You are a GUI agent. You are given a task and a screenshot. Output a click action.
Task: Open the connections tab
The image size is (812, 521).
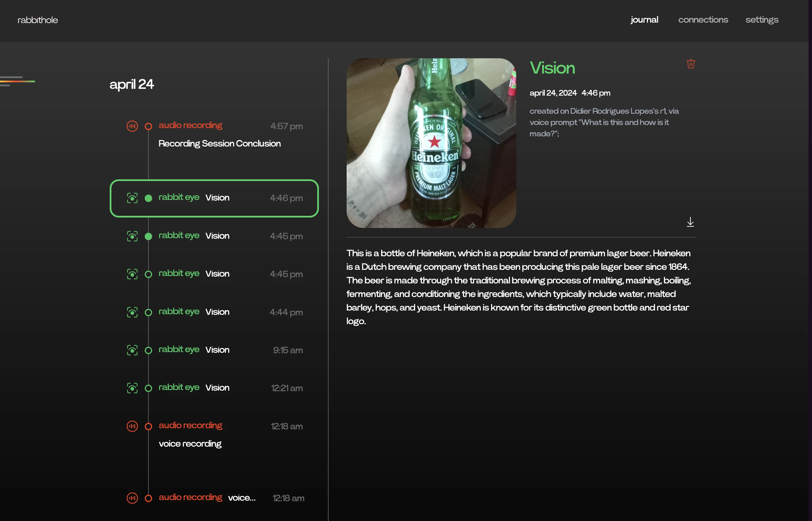coord(703,20)
